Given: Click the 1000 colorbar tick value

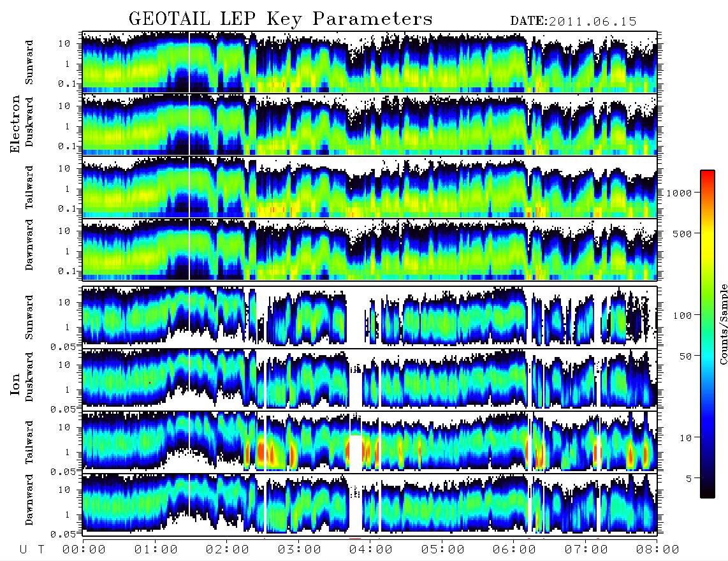Looking at the screenshot, I should coord(679,193).
